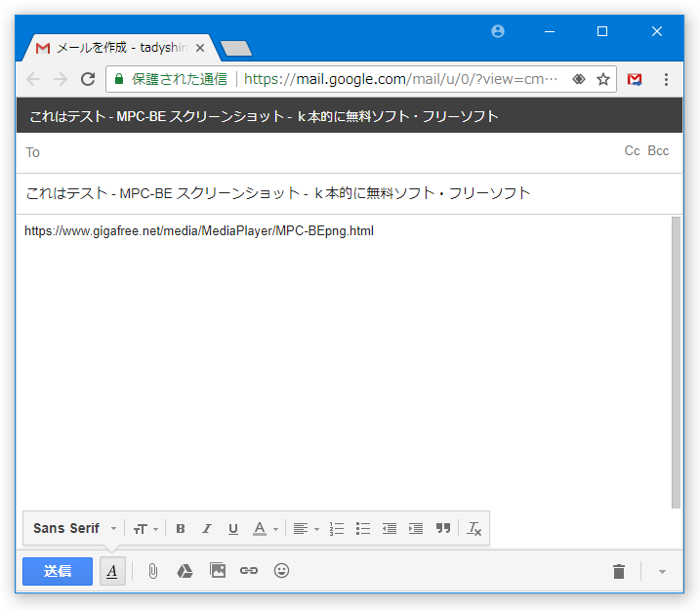This screenshot has height=611, width=700.
Task: Apply bulleted list formatting
Action: pos(363,529)
